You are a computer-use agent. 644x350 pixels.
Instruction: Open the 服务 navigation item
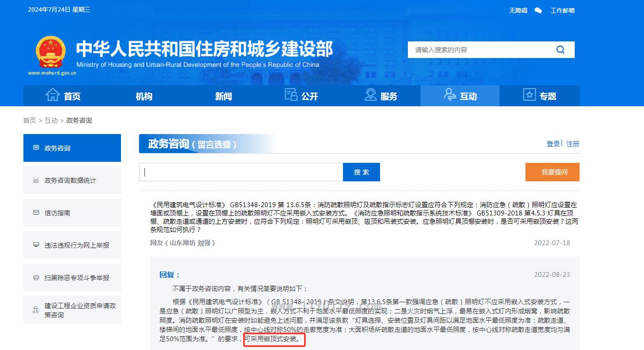tap(381, 96)
